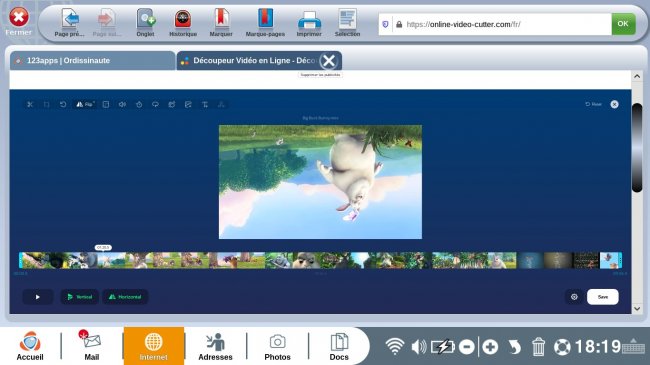Toggle the Flip tool in toolbar

click(85, 105)
